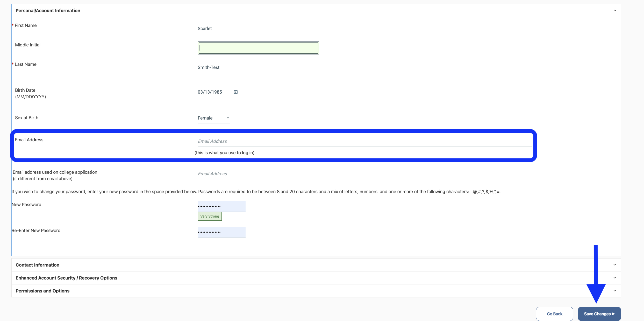644x321 pixels.
Task: Open the Birth Date calendar picker icon
Action: pyautogui.click(x=235, y=92)
